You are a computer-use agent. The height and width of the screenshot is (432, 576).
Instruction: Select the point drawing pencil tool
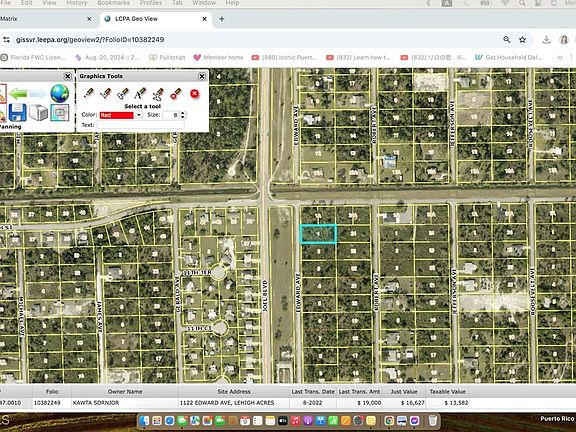tap(89, 93)
